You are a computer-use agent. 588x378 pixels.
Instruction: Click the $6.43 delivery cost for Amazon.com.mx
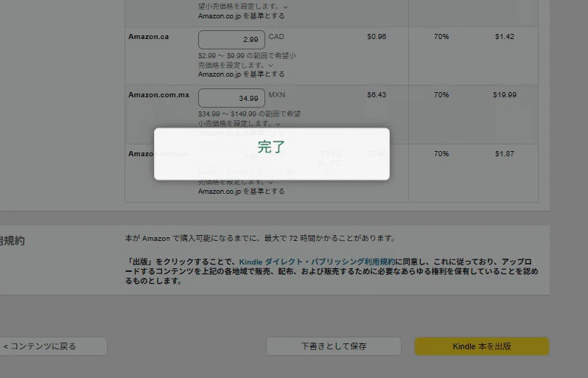click(x=377, y=95)
